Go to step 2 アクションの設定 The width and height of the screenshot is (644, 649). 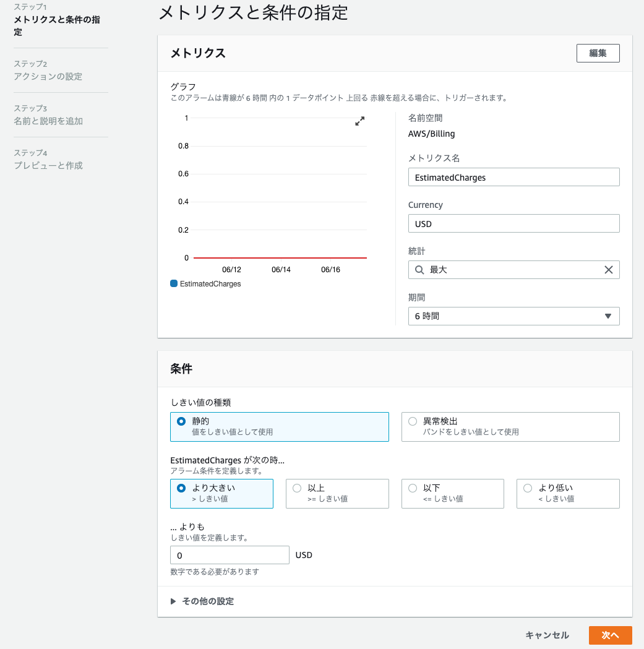(x=48, y=77)
